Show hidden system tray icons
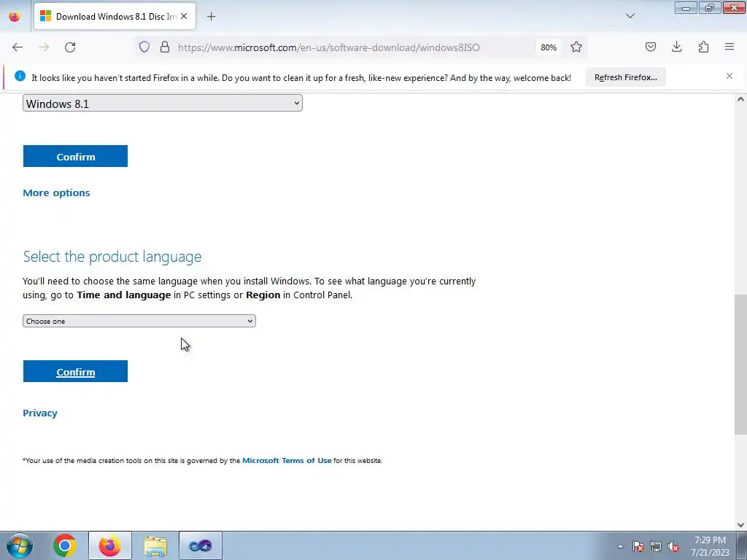This screenshot has width=747, height=560. click(620, 546)
